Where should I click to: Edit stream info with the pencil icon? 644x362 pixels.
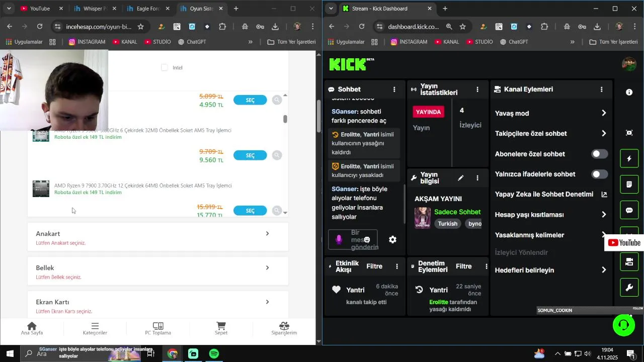[x=460, y=178]
